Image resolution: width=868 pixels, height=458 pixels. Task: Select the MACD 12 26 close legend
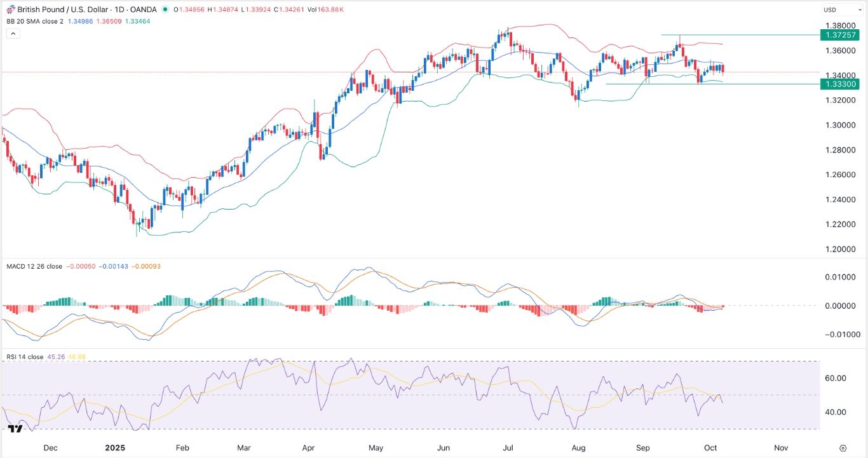tap(35, 267)
